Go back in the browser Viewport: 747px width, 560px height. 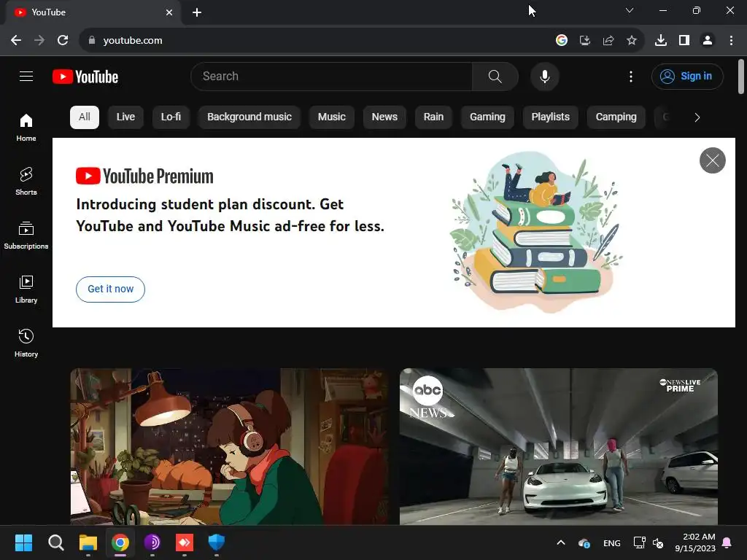[x=16, y=41]
